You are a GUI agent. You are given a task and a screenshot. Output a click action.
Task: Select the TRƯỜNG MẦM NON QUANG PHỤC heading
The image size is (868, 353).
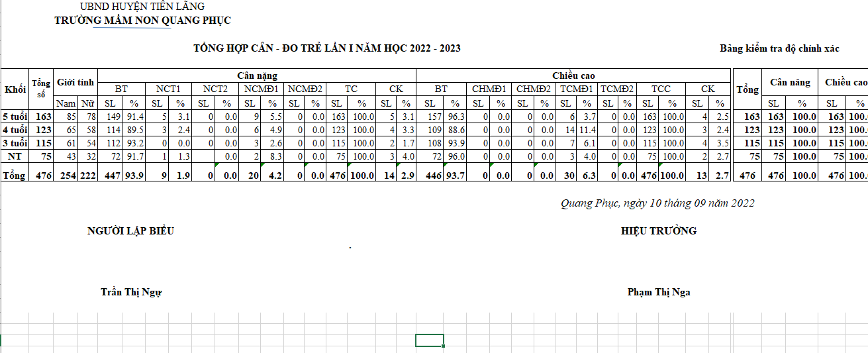pos(142,21)
